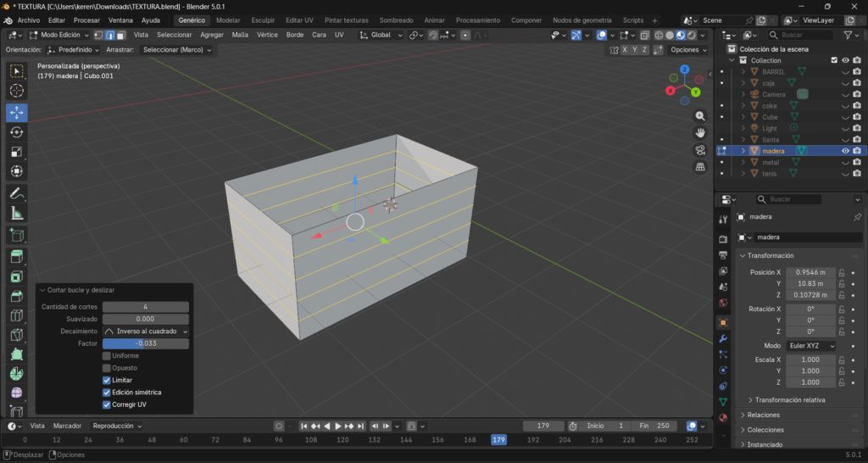Switch to the Sombreado workspace tab
The height and width of the screenshot is (463, 868).
pos(396,20)
